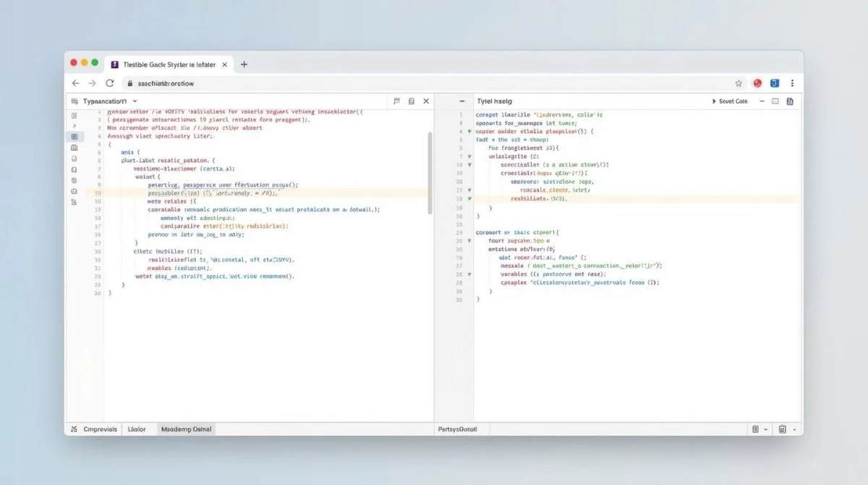This screenshot has height=485, width=868.
Task: Open the blue extension icon in toolbar
Action: pos(775,83)
